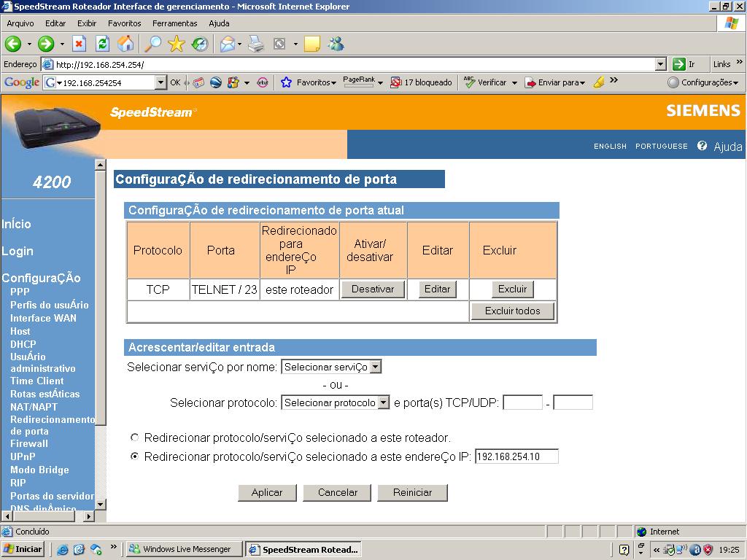Click the Excluir todos button
The width and height of the screenshot is (747, 560).
coord(513,311)
